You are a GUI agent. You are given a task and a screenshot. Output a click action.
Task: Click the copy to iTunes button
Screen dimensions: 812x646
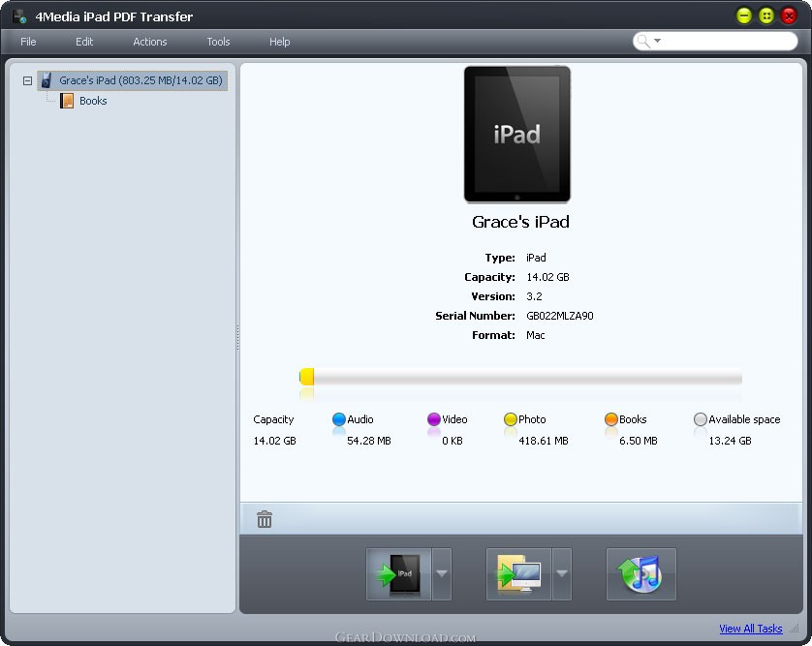click(641, 574)
